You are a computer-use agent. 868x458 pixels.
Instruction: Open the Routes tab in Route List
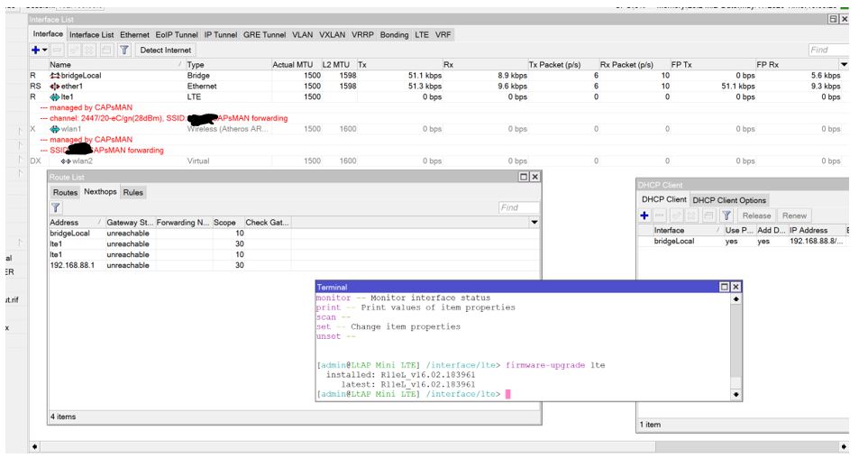[x=65, y=192]
